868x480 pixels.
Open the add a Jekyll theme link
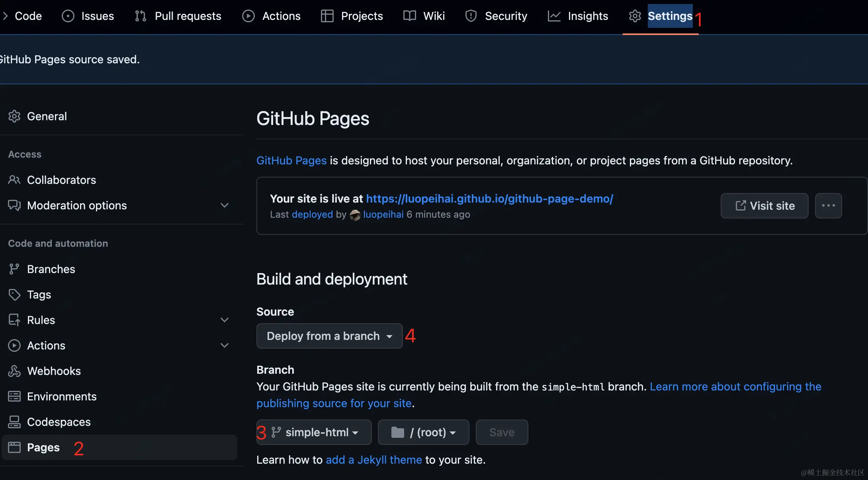pyautogui.click(x=373, y=460)
